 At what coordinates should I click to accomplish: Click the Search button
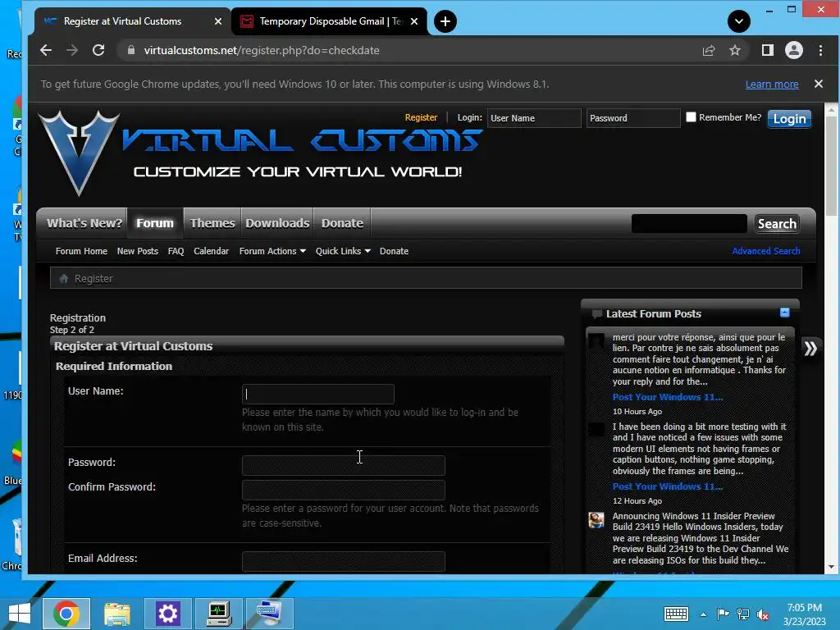(x=777, y=223)
